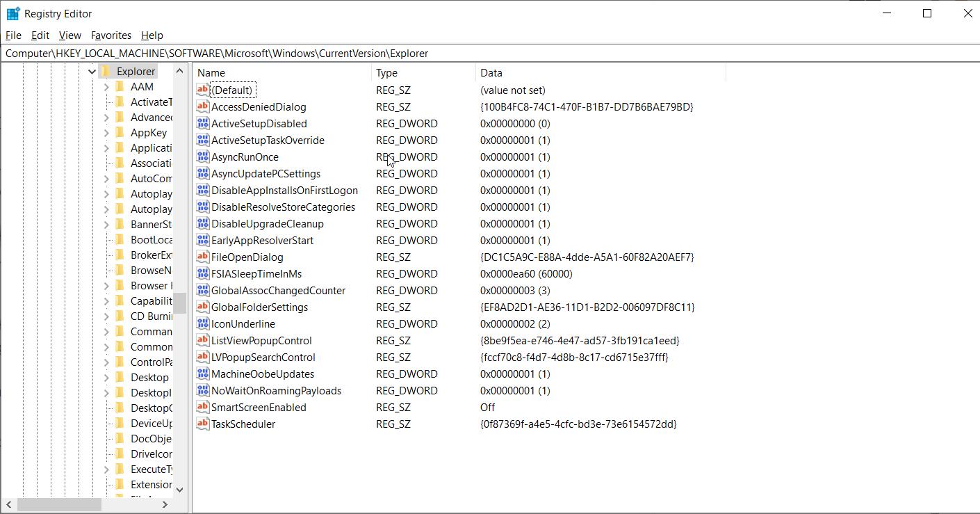The width and height of the screenshot is (980, 514).
Task: Click the IconUnderline DWORD icon
Action: [202, 323]
